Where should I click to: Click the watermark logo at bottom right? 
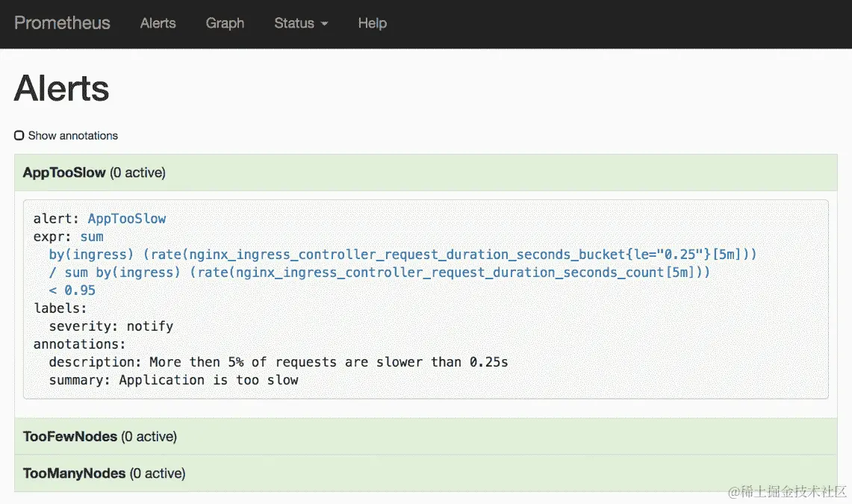pos(786,490)
